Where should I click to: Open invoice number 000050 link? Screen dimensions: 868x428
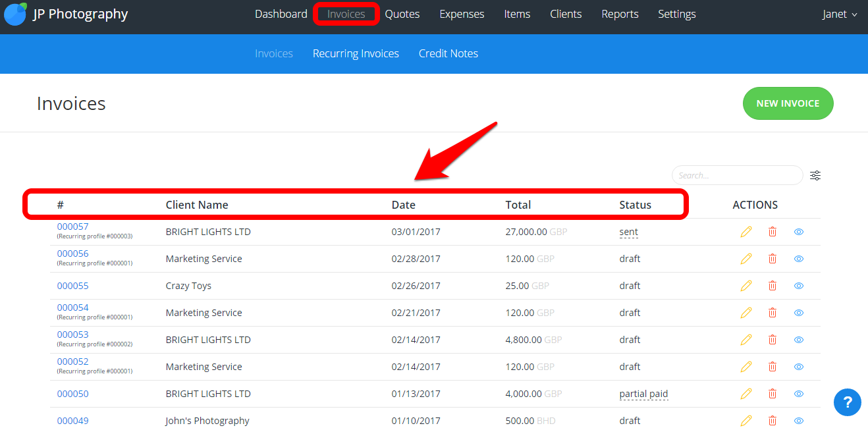(72, 394)
